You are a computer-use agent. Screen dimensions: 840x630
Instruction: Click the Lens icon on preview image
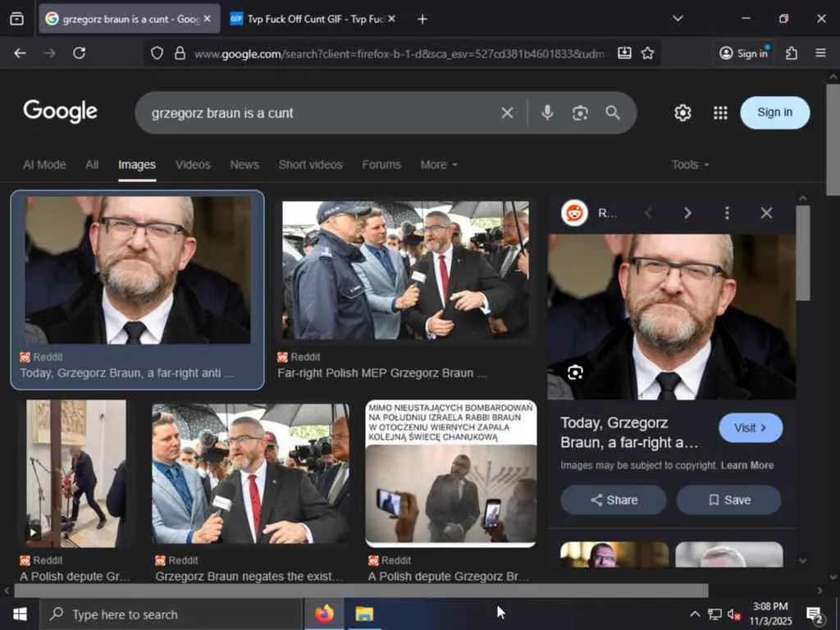click(x=575, y=372)
